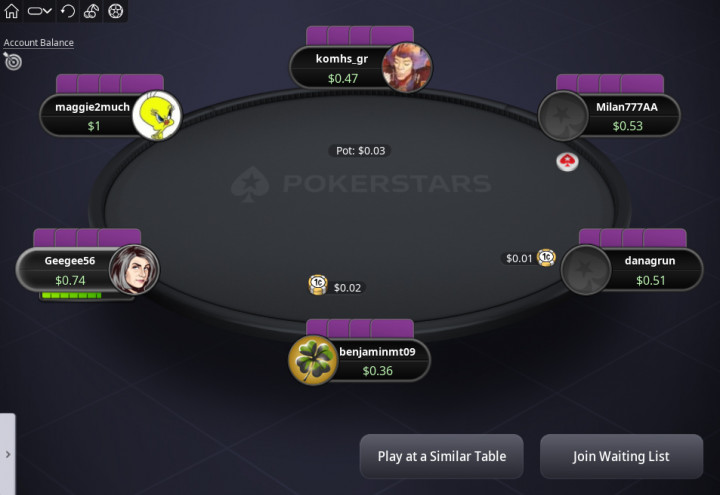Open the soccer ball sports icon

coord(115,11)
